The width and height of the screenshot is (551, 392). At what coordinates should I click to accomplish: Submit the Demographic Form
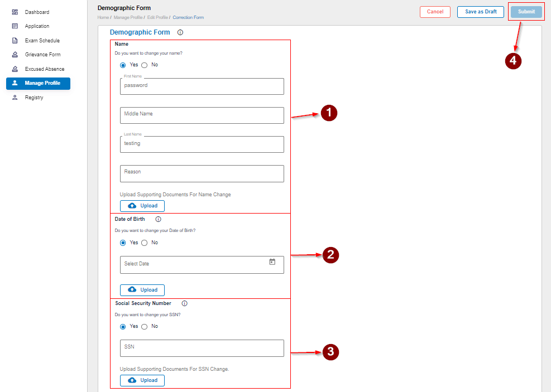click(x=525, y=11)
